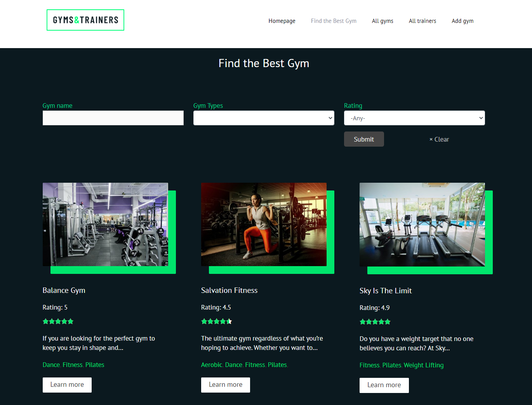Click the Gym name field label

click(57, 106)
